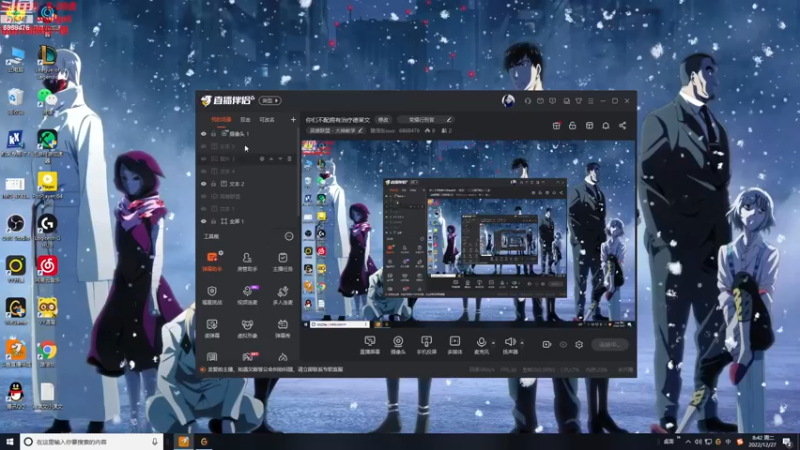
Task: Show the 文本 3 layer
Action: (x=204, y=146)
